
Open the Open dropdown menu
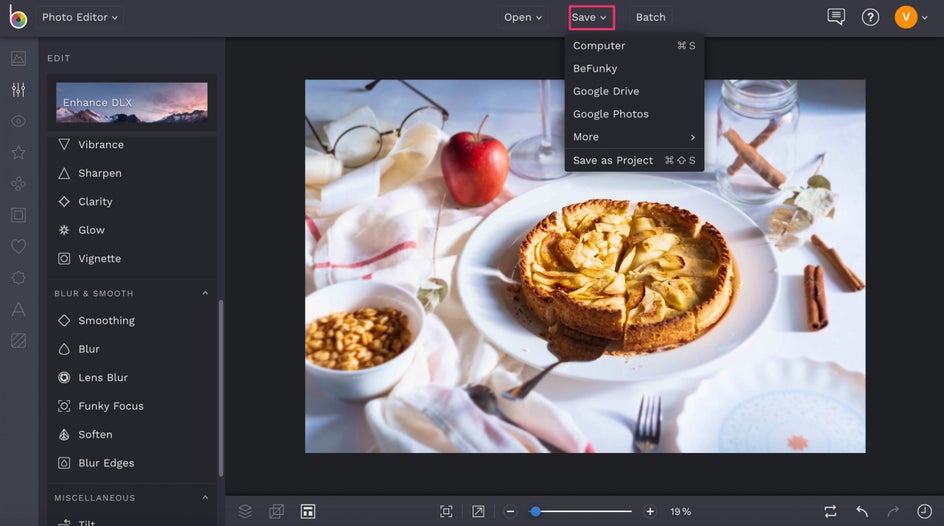click(x=523, y=17)
